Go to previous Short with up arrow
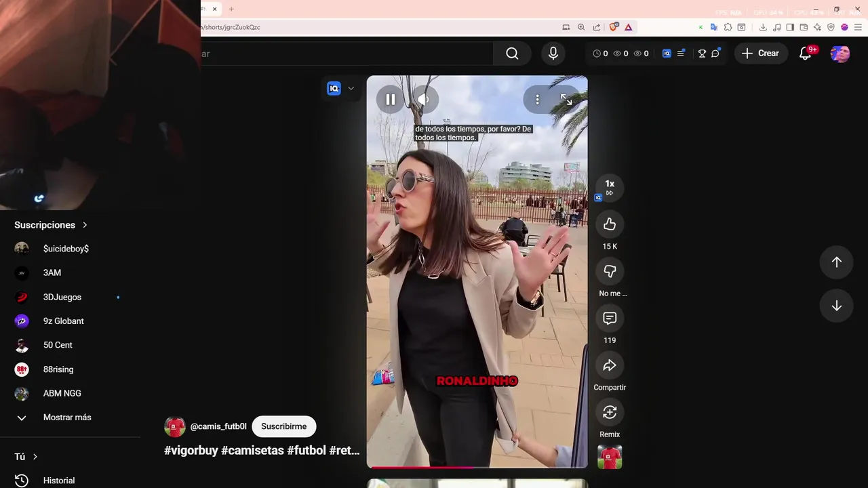 pyautogui.click(x=837, y=262)
